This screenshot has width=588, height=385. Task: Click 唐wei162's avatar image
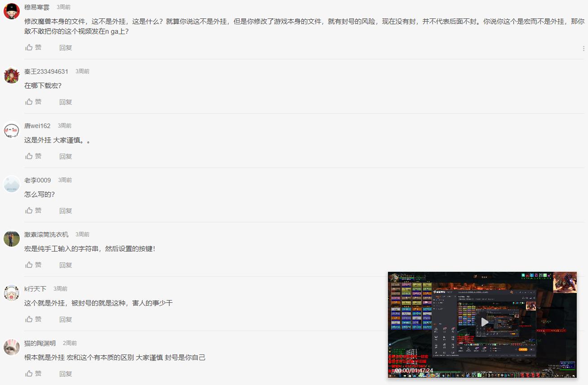click(11, 129)
